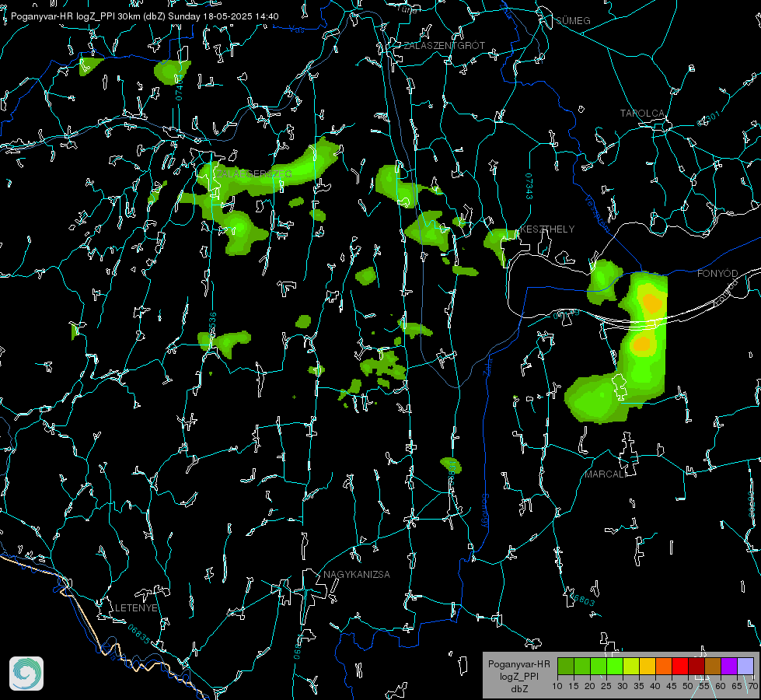Click the 'Poganyvar-HR' label in the legend
The width and height of the screenshot is (761, 700).
(518, 664)
